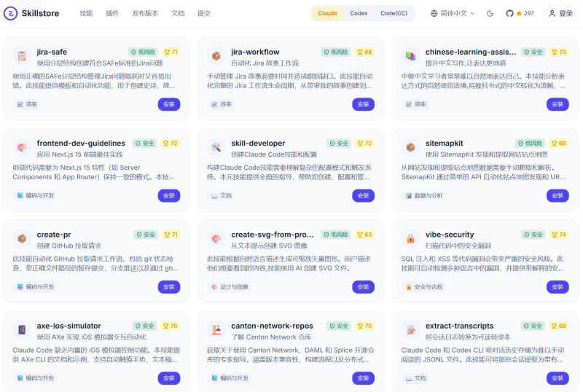
Task: Open the skill-developer skill title
Action: pyautogui.click(x=258, y=144)
